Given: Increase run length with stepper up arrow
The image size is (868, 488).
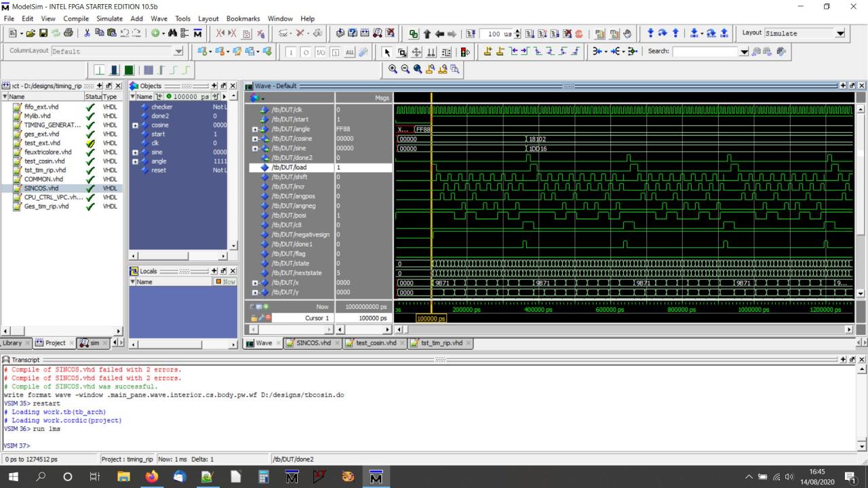Looking at the screenshot, I should click(x=517, y=30).
